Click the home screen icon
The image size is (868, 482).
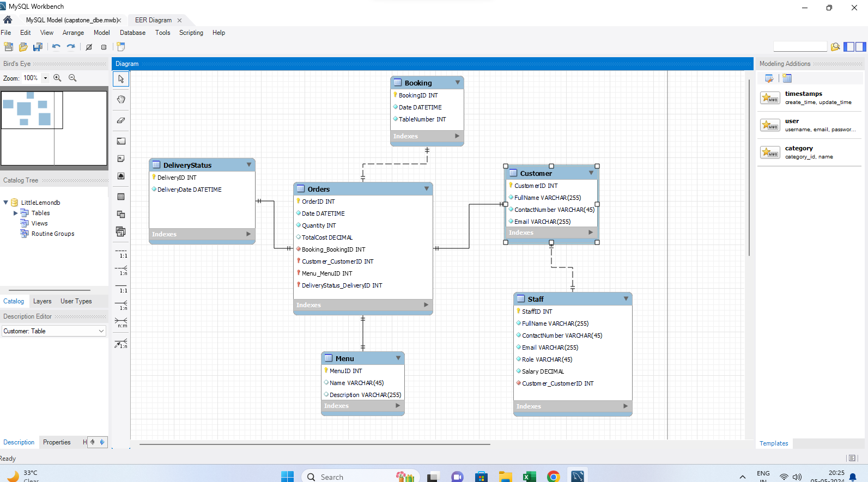pos(8,20)
